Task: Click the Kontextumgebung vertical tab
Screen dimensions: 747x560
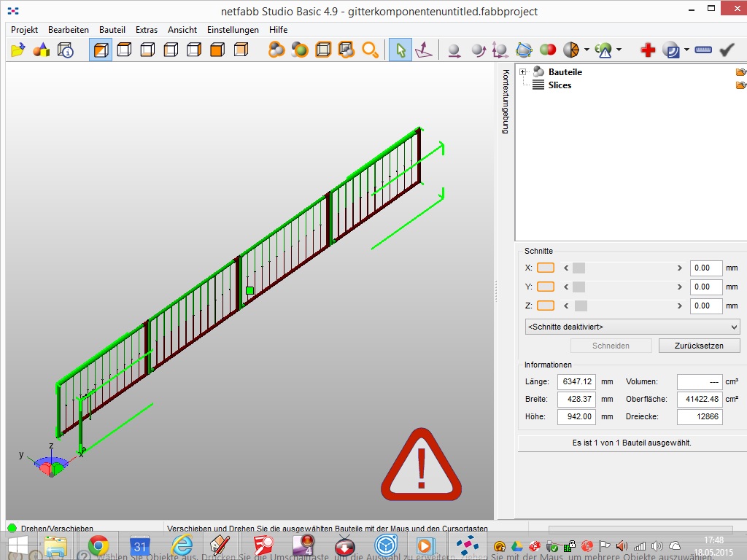Action: coord(505,102)
